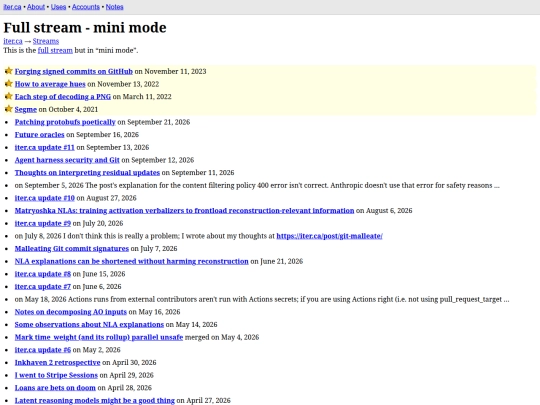The height and width of the screenshot is (405, 540).
Task: Open the 'Future oracles' post
Action: [39, 135]
